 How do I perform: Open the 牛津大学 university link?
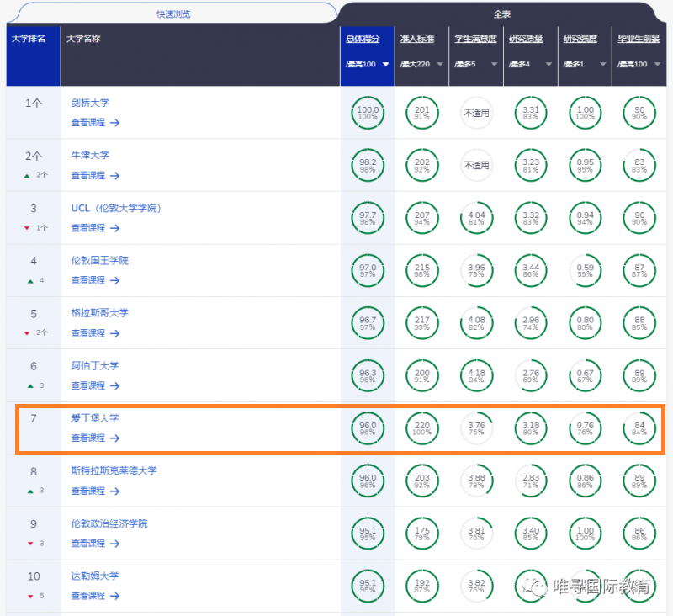[x=90, y=155]
